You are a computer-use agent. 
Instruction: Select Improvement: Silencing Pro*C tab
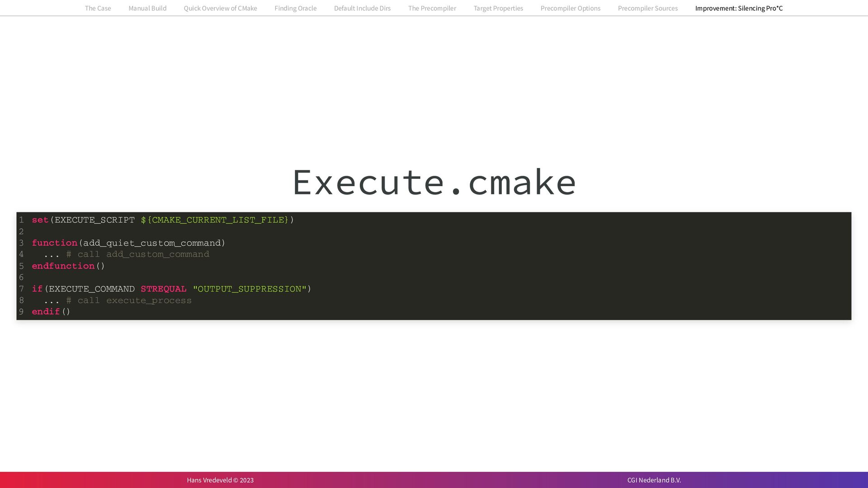739,8
